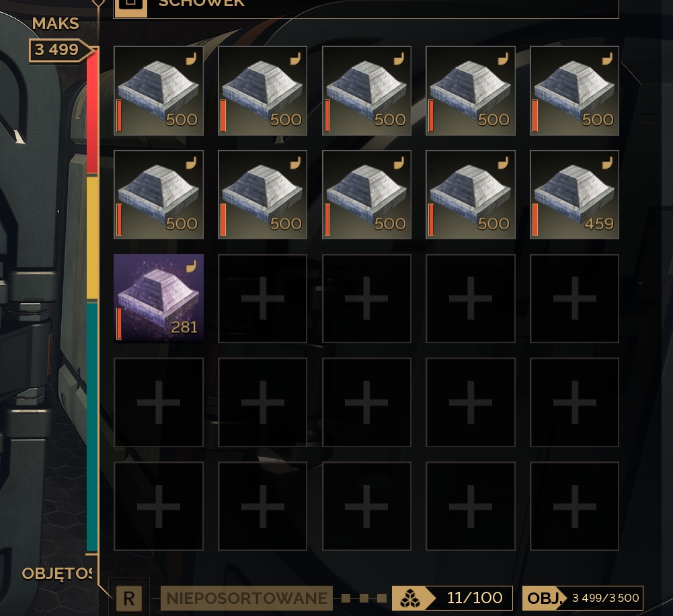Click the teal segment of the volume bar

point(92,426)
